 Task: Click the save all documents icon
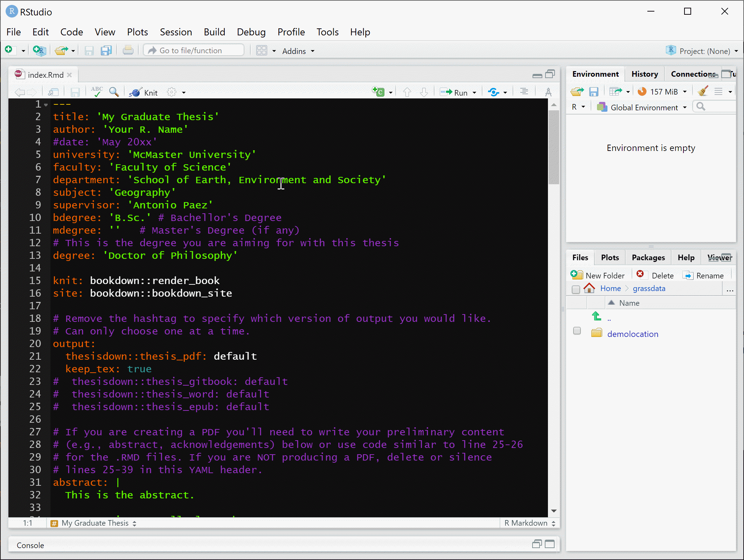click(106, 51)
